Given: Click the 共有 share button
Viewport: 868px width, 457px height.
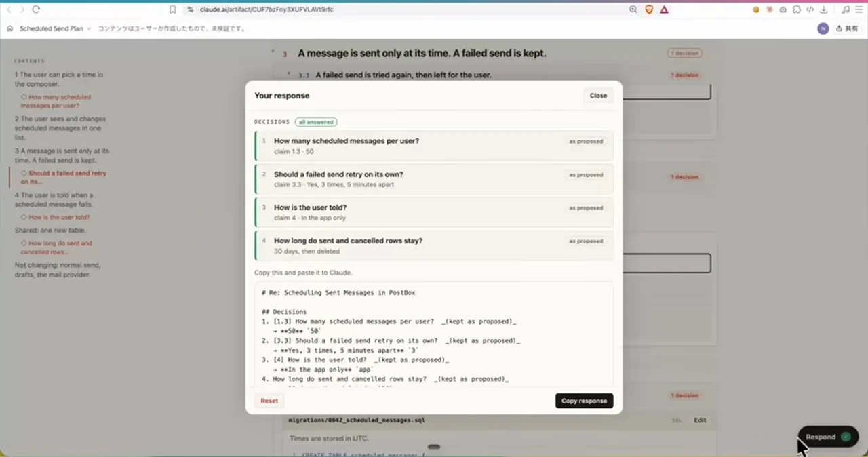Looking at the screenshot, I should 848,28.
